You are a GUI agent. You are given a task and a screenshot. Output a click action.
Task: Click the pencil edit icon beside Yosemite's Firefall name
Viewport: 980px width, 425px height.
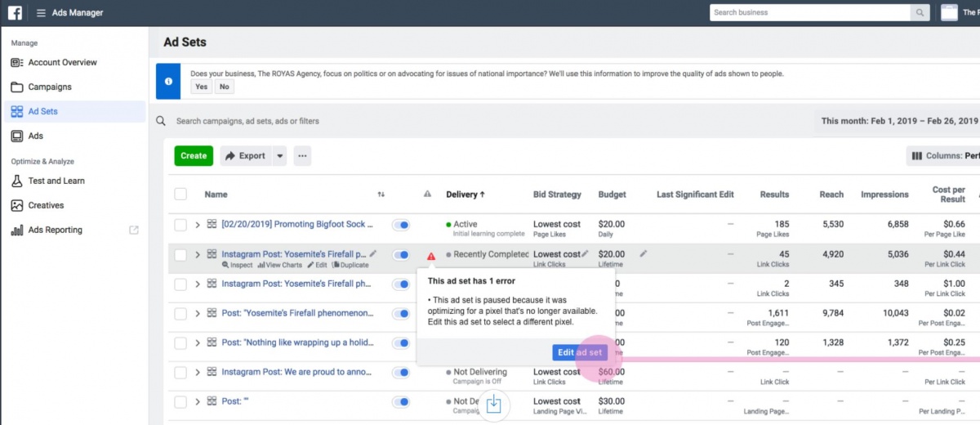[373, 254]
